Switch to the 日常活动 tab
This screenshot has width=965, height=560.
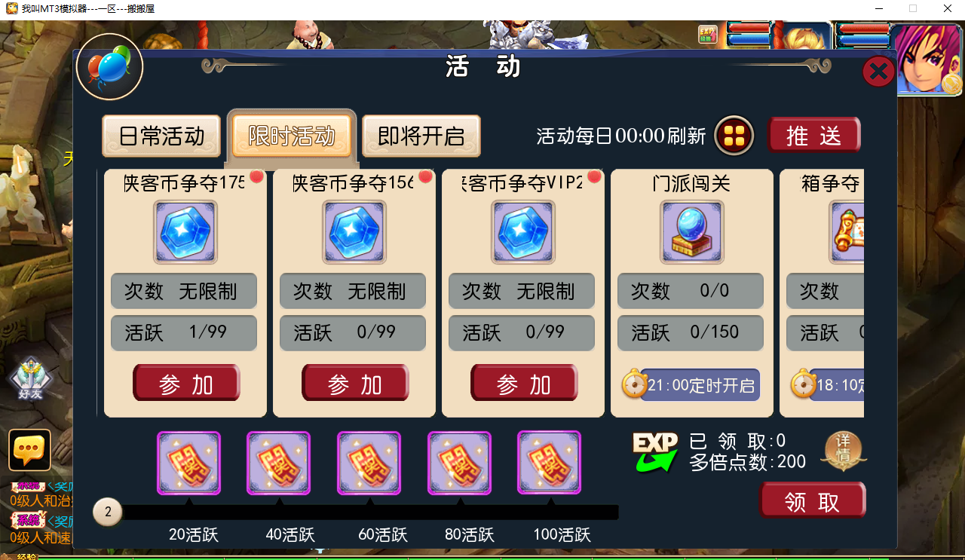point(161,136)
